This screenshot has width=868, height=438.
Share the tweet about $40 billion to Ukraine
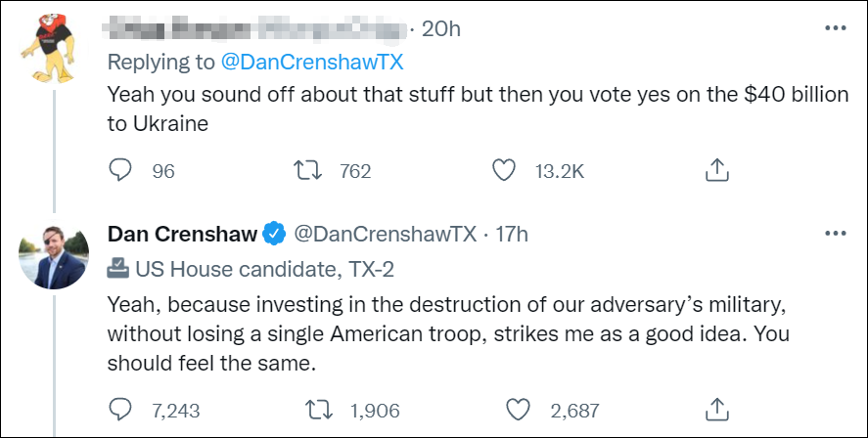[717, 170]
